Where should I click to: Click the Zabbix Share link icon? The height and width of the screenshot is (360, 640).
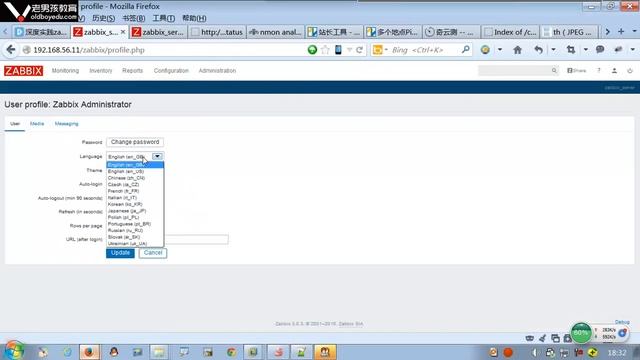[x=576, y=71]
